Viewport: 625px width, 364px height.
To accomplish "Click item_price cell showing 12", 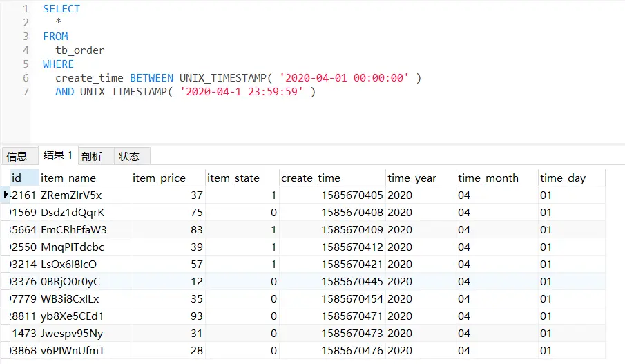I will pos(169,282).
